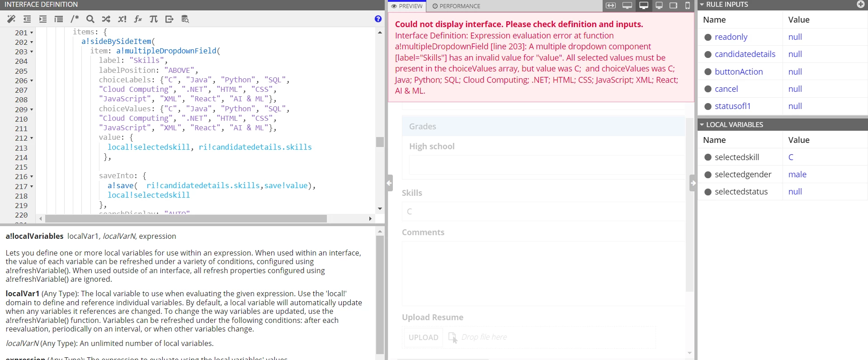
Task: Toggle comment with the /* icon
Action: pos(75,19)
